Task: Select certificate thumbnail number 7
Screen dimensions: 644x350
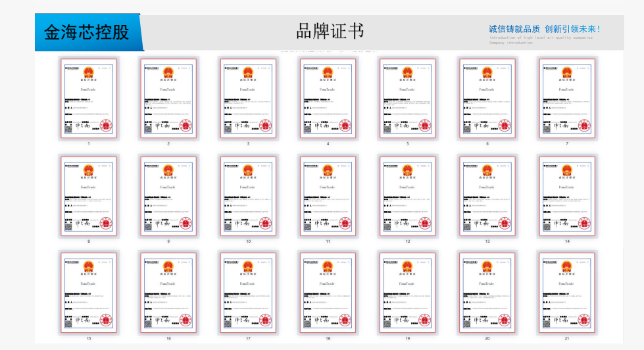Action: [x=566, y=99]
